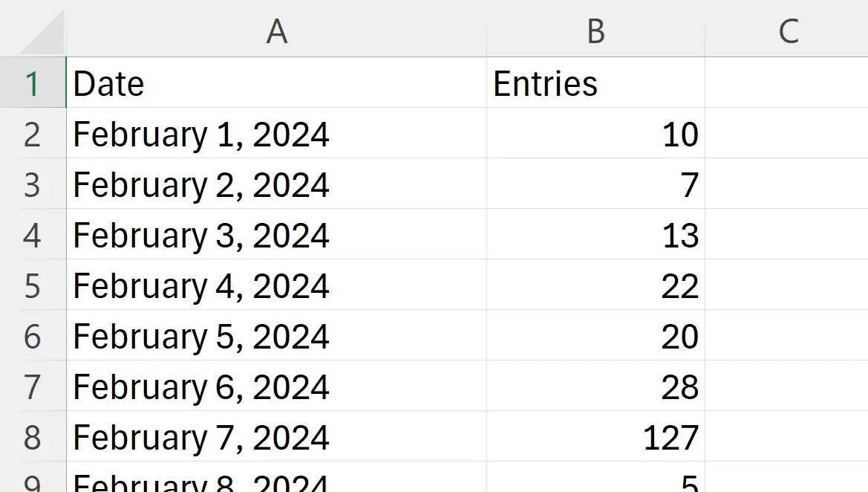Screen dimensions: 868x492
Task: Select row 8 header
Action: tap(33, 438)
